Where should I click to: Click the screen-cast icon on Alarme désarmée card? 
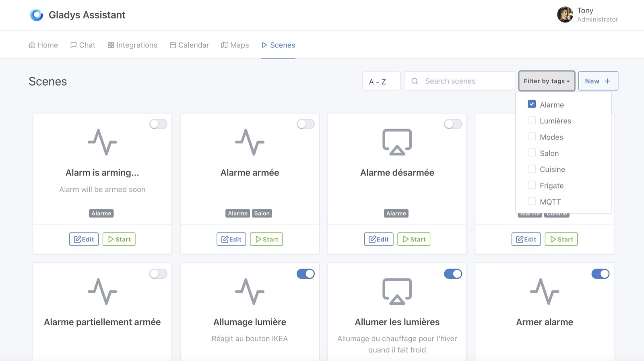[x=397, y=142]
